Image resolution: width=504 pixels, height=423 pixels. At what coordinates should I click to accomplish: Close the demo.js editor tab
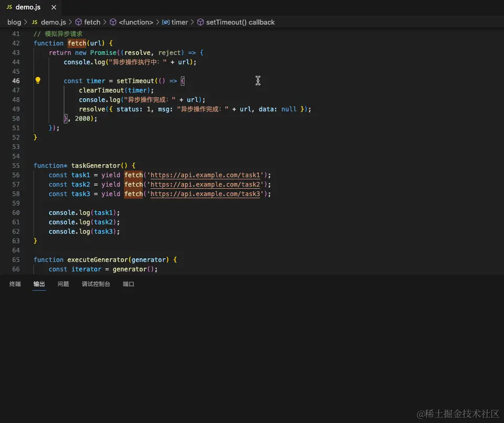pyautogui.click(x=54, y=7)
